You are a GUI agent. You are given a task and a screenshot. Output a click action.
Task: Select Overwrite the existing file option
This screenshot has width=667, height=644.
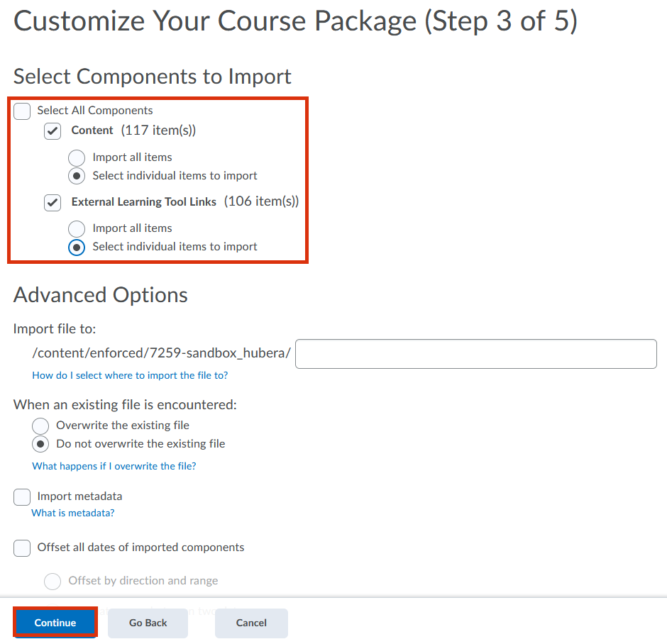click(x=41, y=426)
